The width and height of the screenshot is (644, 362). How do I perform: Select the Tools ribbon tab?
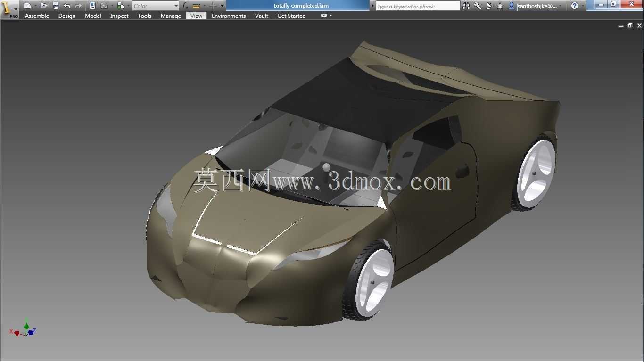coord(144,16)
